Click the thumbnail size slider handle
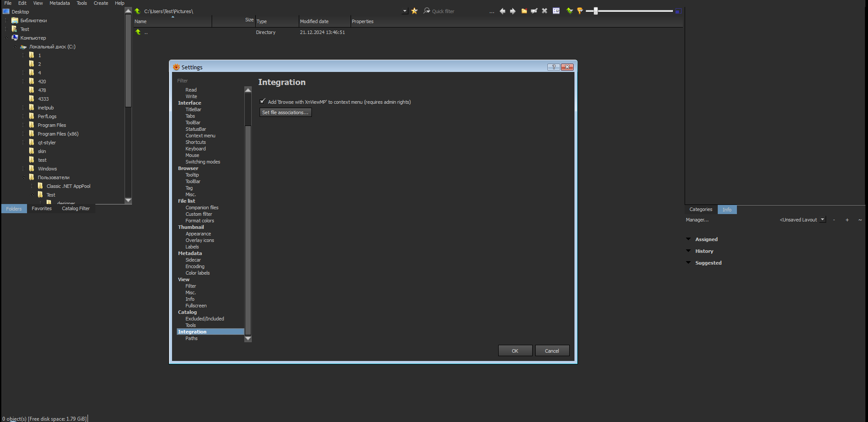Image resolution: width=868 pixels, height=422 pixels. pos(595,11)
